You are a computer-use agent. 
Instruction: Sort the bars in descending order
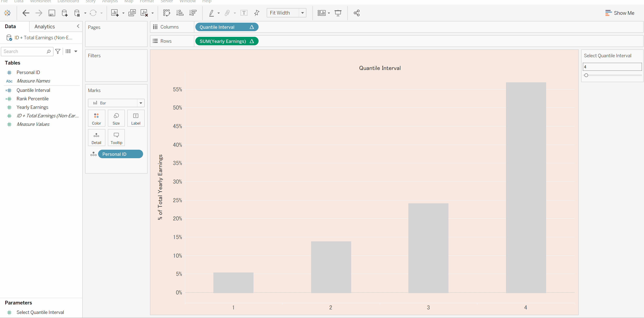point(193,13)
